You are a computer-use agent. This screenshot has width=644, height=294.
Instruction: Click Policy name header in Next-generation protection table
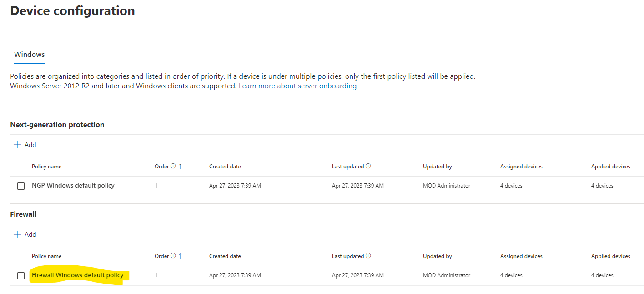[46, 167]
